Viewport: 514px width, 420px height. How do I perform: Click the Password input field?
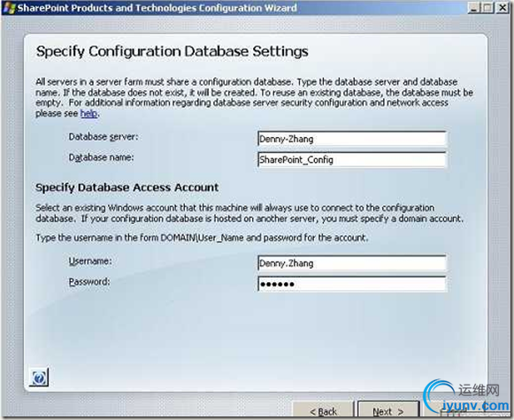[352, 284]
